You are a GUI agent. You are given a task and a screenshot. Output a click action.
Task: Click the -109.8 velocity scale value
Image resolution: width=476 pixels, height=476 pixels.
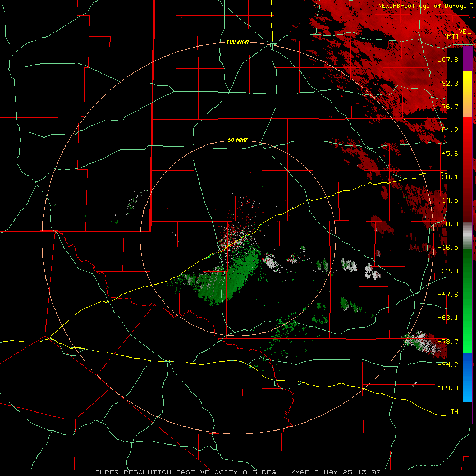coord(446,388)
